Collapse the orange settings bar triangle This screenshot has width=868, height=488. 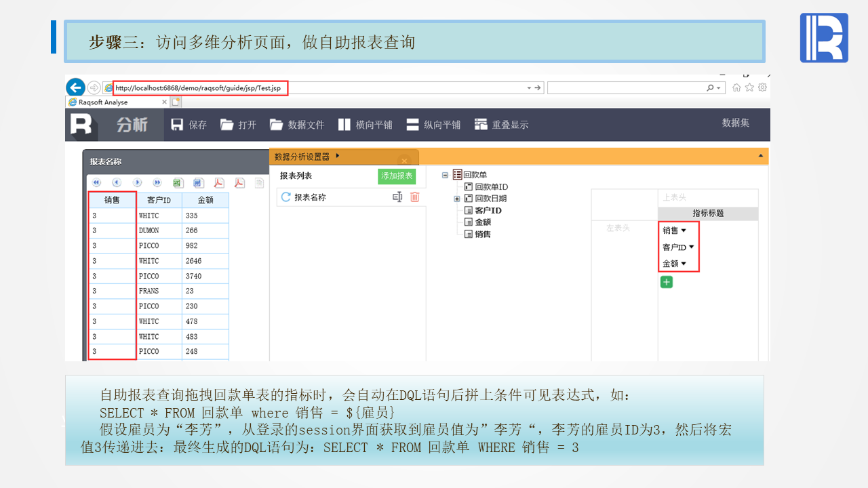click(x=761, y=156)
